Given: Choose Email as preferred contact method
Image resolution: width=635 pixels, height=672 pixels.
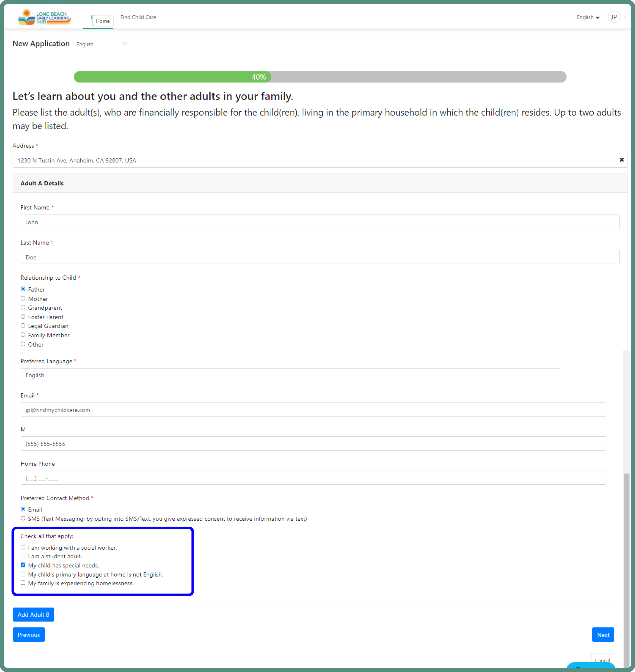Looking at the screenshot, I should pos(23,509).
